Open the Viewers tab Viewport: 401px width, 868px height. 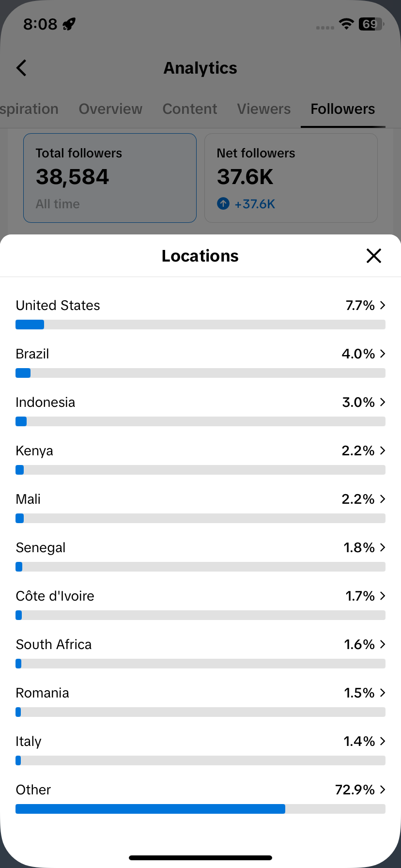click(x=264, y=109)
